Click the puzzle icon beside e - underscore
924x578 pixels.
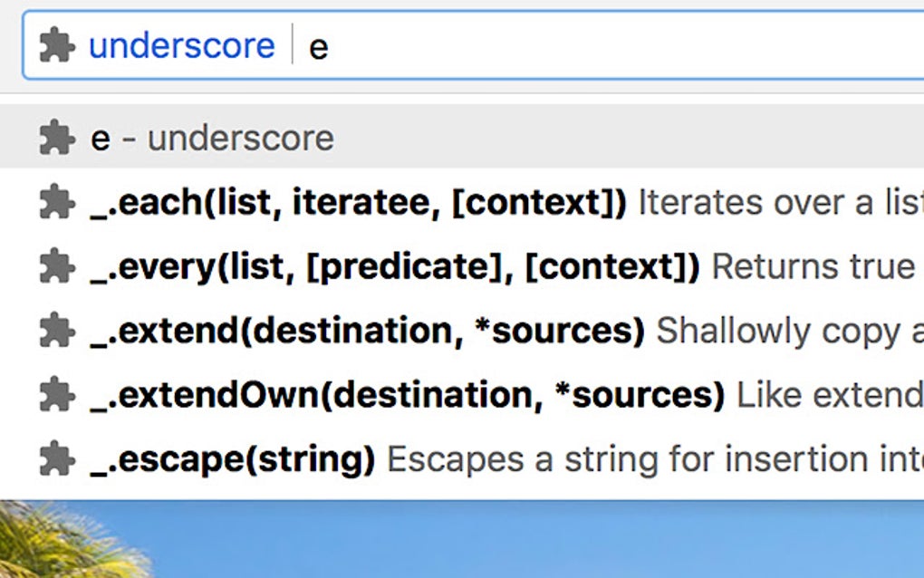57,138
